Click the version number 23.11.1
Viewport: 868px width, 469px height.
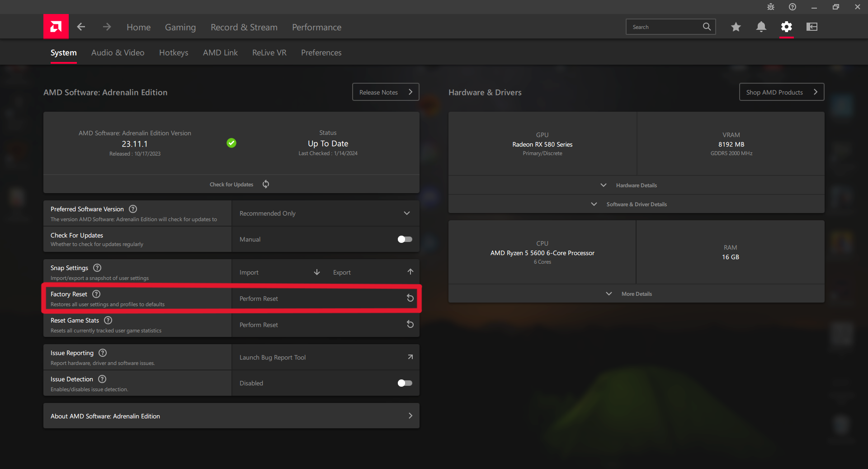(x=135, y=144)
